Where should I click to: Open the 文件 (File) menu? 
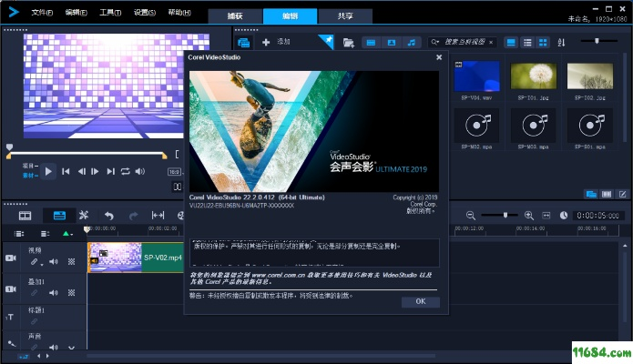click(42, 14)
